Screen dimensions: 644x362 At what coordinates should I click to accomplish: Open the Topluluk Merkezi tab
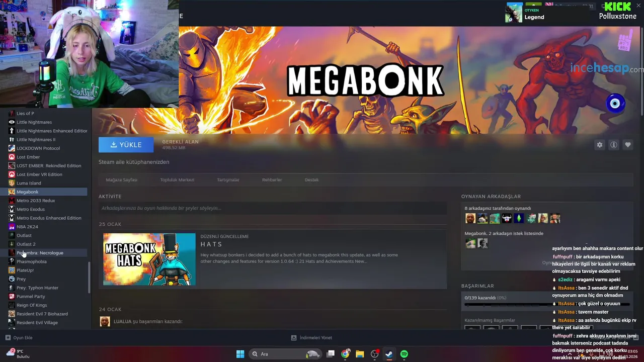coord(177,179)
